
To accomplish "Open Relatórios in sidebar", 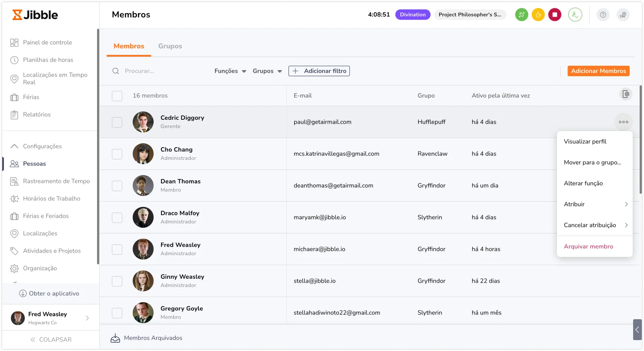I will [37, 115].
